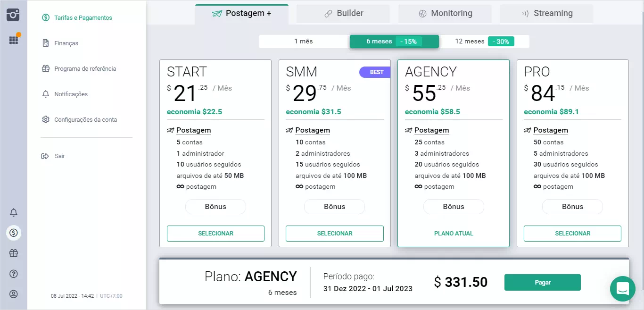Expand Bônus on the START plan
The width and height of the screenshot is (644, 310).
(215, 207)
